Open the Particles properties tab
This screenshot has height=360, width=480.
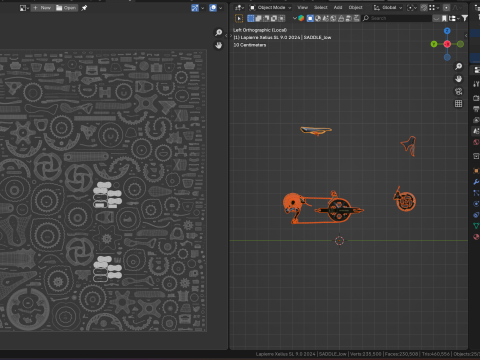(x=476, y=193)
